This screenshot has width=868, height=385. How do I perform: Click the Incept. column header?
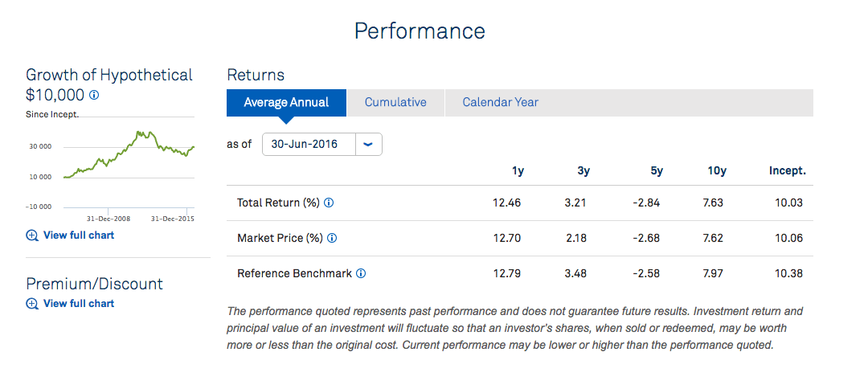point(787,171)
